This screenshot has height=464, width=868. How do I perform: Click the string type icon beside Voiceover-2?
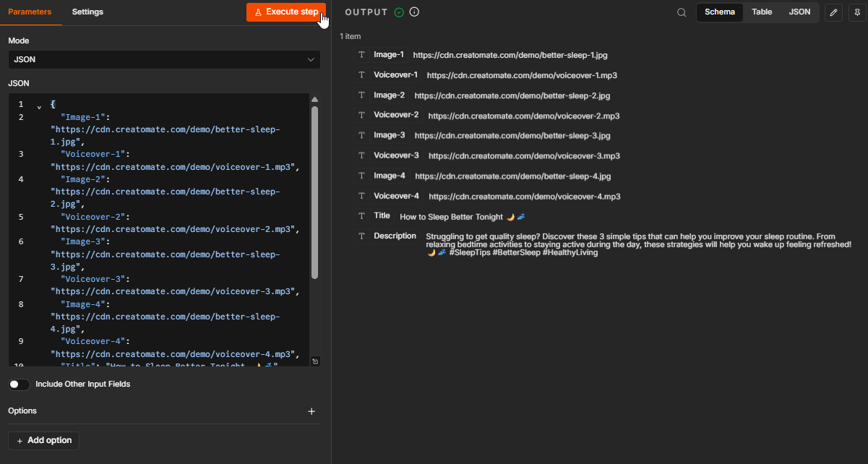tap(361, 115)
